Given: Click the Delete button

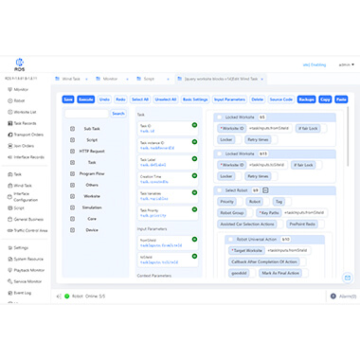Looking at the screenshot, I should tap(257, 99).
